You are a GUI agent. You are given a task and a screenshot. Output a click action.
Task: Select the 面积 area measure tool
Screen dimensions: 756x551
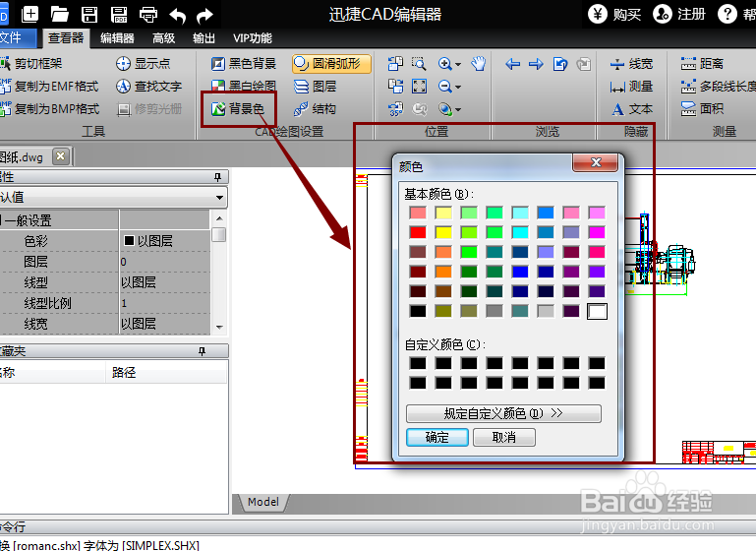(x=702, y=109)
